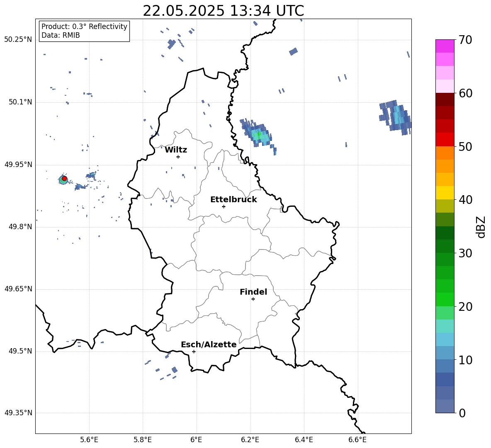Viewport: 491px width, 448px height.
Task: Click the light-blue radar echo near right edge
Action: (396, 117)
